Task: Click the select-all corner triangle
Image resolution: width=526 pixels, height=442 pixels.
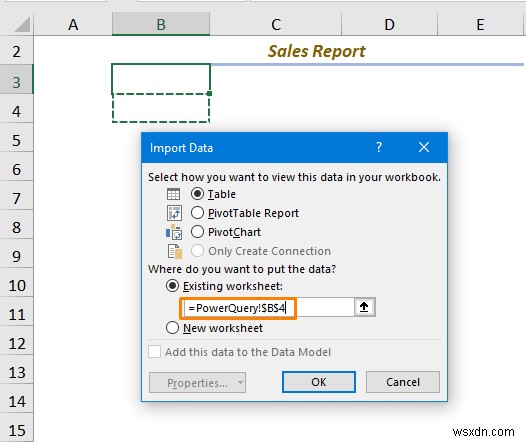Action: pyautogui.click(x=22, y=25)
